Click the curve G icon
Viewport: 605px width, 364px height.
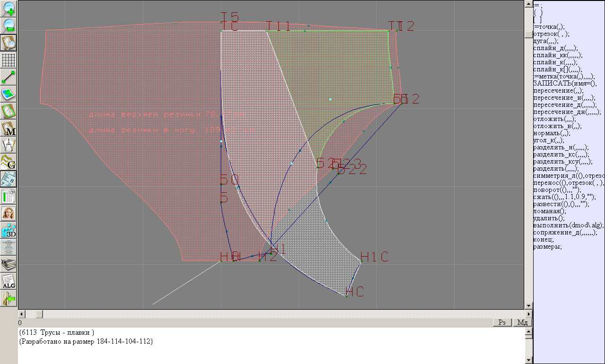coord(9,162)
